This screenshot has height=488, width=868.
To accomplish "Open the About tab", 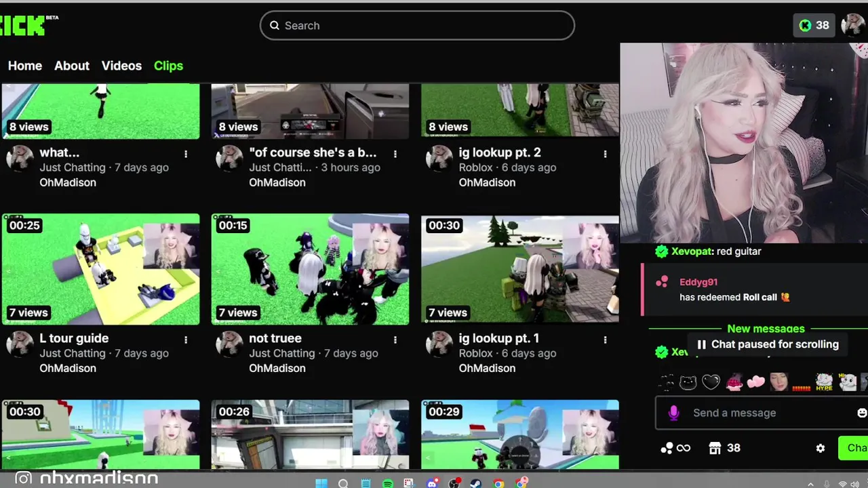I will (x=72, y=66).
